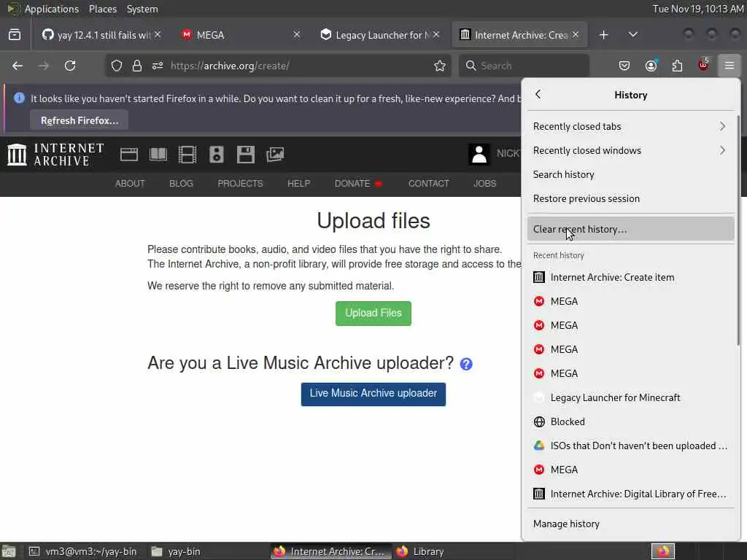Open the DONATE link
This screenshot has width=747, height=560.
[x=357, y=184]
